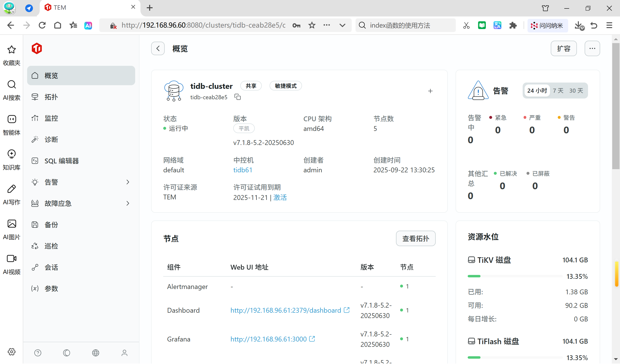The height and width of the screenshot is (364, 620).
Task: Open the translate extension icon
Action: tap(497, 25)
